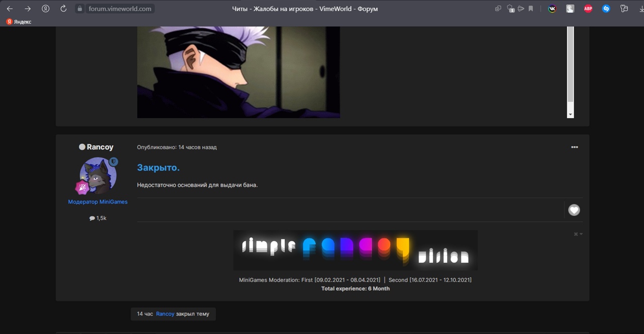Open the post options three-dot menu
This screenshot has width=644, height=334.
pyautogui.click(x=575, y=147)
